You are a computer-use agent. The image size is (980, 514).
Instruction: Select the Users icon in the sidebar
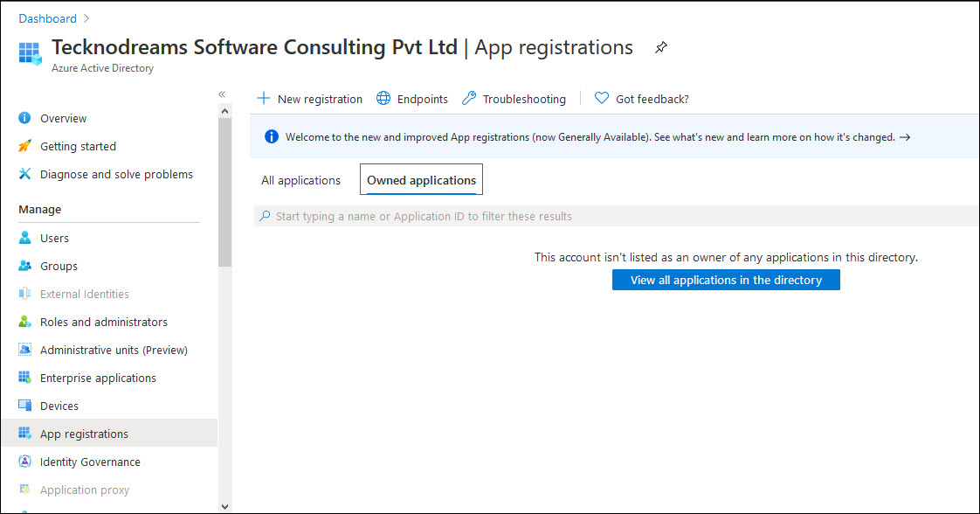tap(24, 237)
